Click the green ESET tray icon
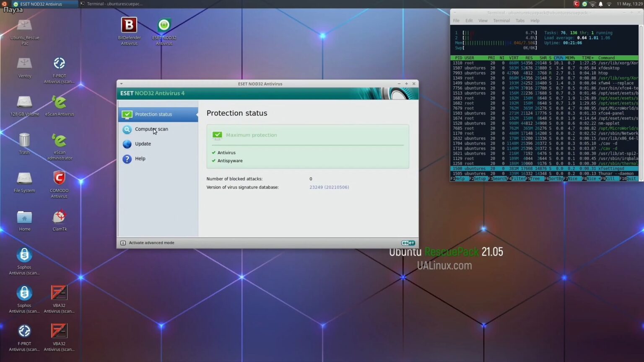 coord(584,4)
